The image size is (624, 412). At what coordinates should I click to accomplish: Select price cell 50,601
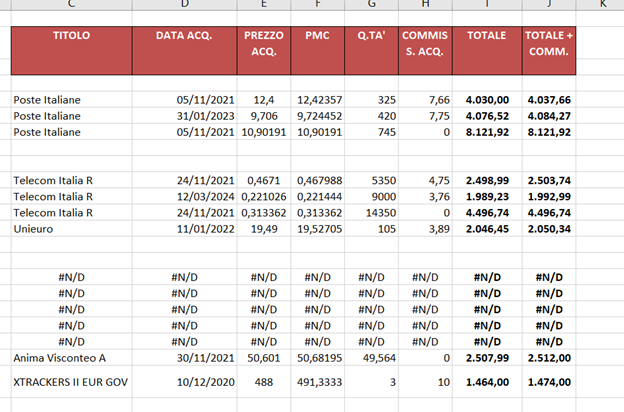[264, 358]
